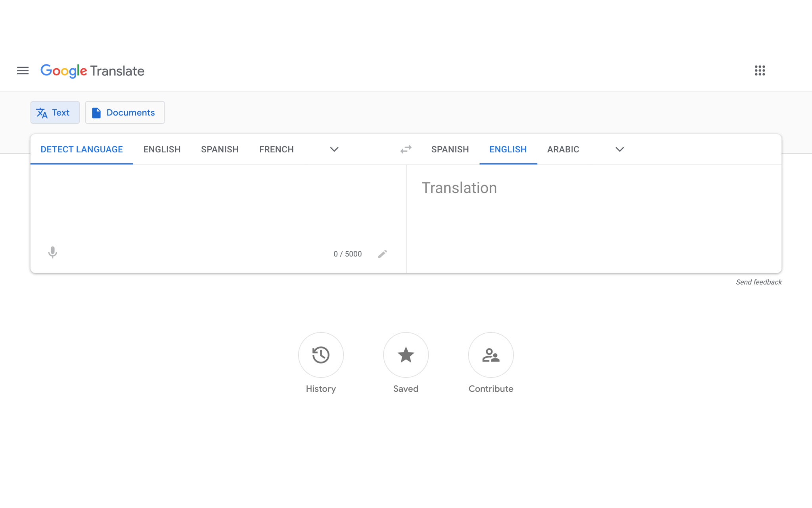Open translation History

click(x=321, y=355)
